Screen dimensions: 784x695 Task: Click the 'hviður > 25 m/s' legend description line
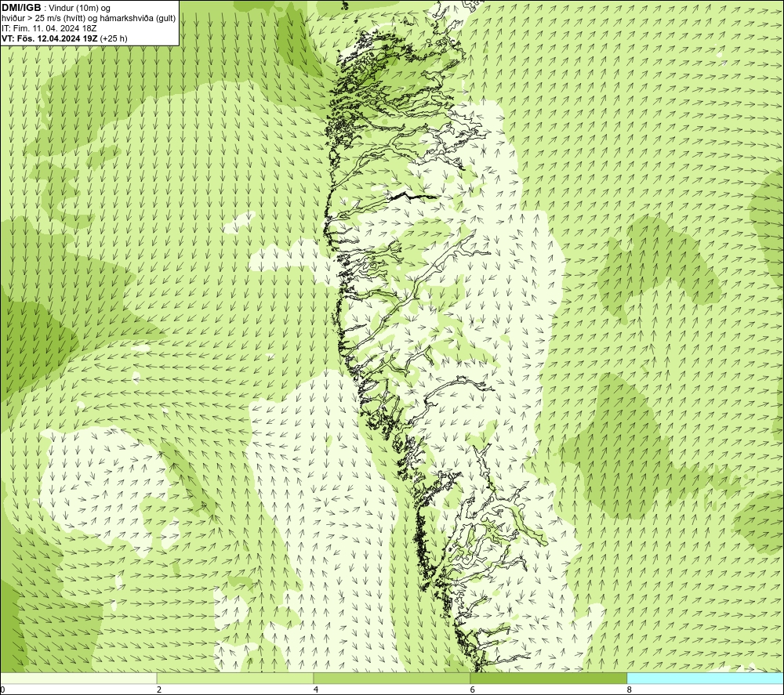click(x=89, y=19)
